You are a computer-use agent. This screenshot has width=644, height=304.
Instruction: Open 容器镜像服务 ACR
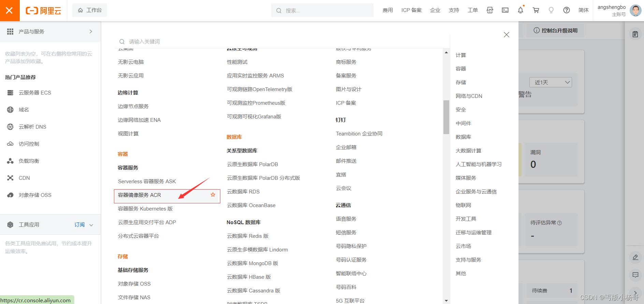[x=140, y=195]
